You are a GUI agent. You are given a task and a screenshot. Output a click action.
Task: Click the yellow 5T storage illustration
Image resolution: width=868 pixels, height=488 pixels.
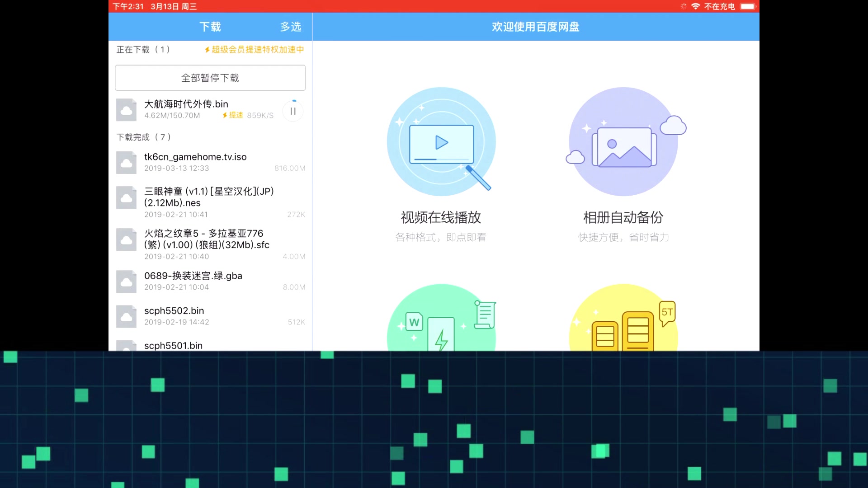623,317
